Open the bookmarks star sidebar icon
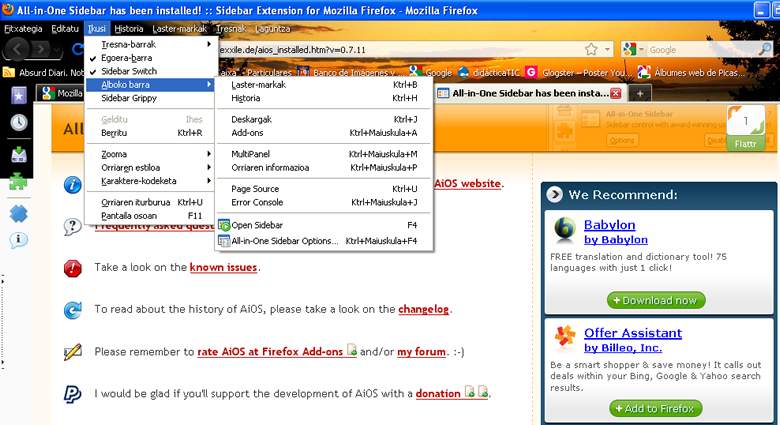780x425 pixels. (x=19, y=96)
